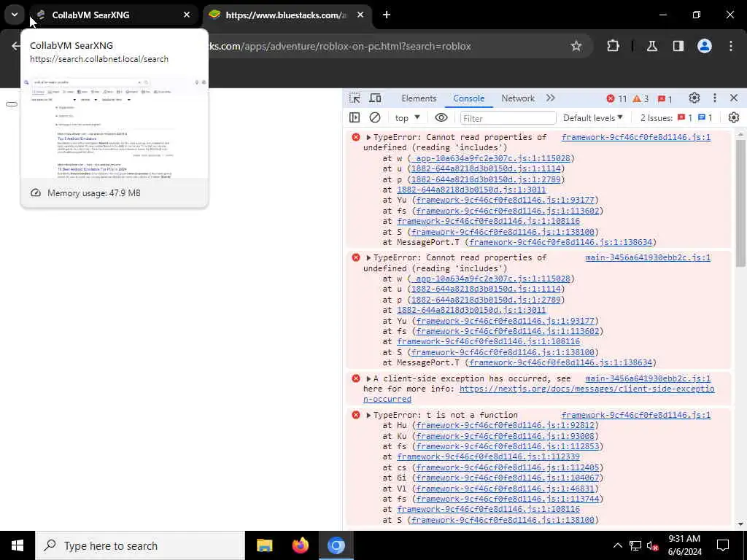Click the small pill element on the page

12,104
